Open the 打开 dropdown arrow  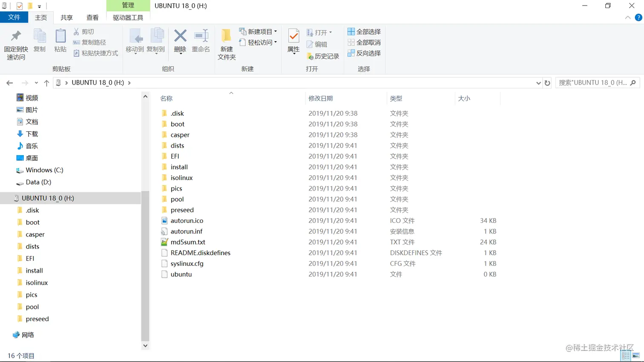[330, 32]
